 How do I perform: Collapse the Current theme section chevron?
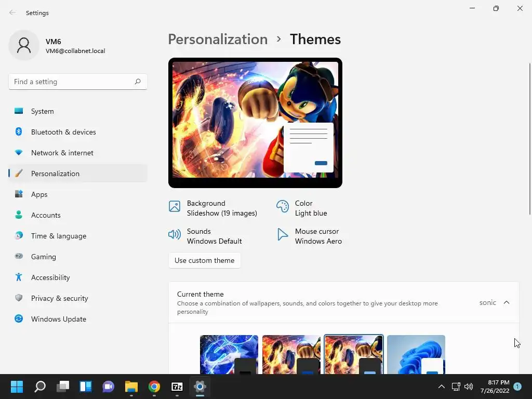(507, 302)
